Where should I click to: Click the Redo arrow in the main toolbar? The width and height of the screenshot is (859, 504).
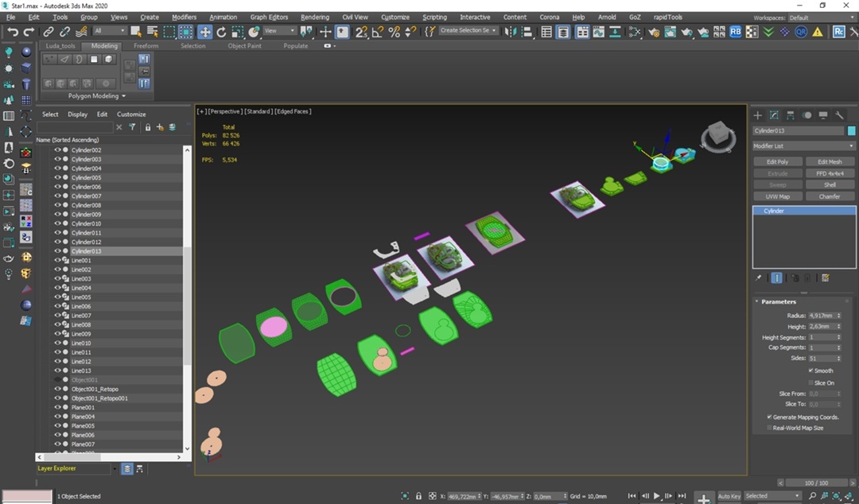[x=29, y=32]
